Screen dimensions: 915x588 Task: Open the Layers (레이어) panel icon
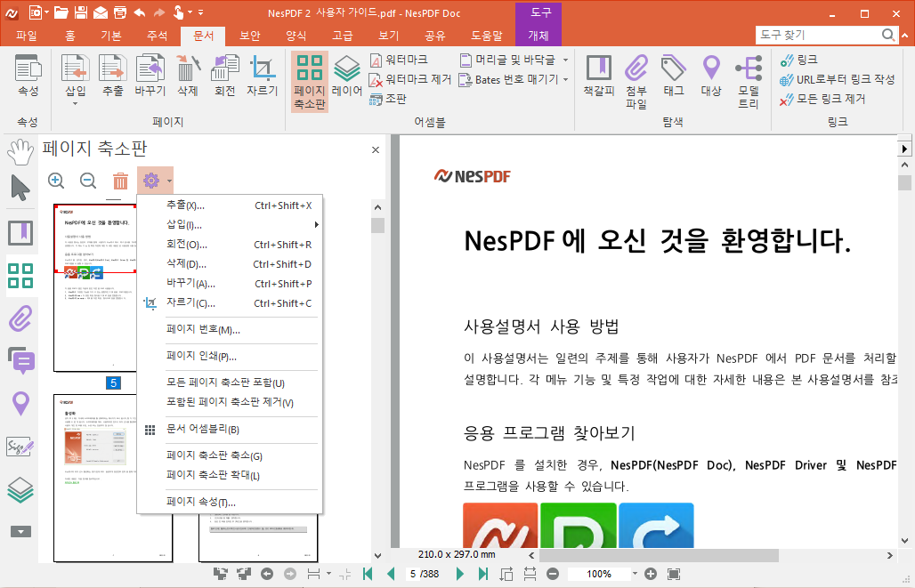coord(347,76)
